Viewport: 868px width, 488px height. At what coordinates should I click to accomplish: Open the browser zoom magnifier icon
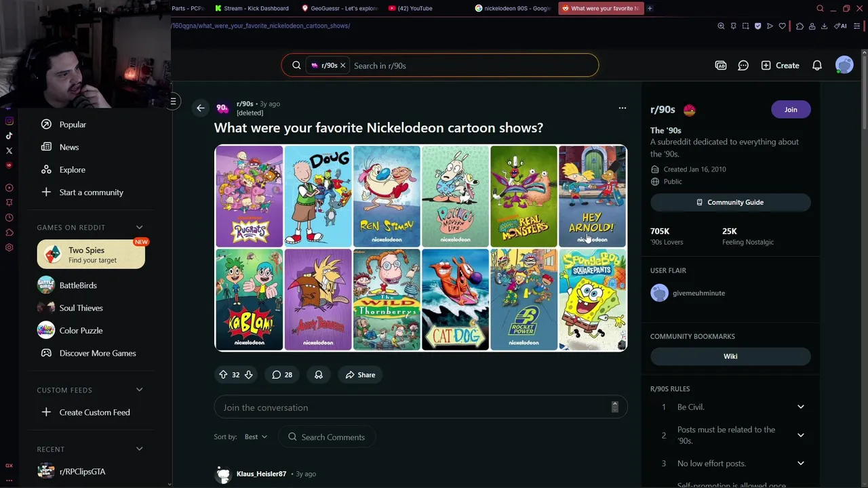click(x=721, y=26)
